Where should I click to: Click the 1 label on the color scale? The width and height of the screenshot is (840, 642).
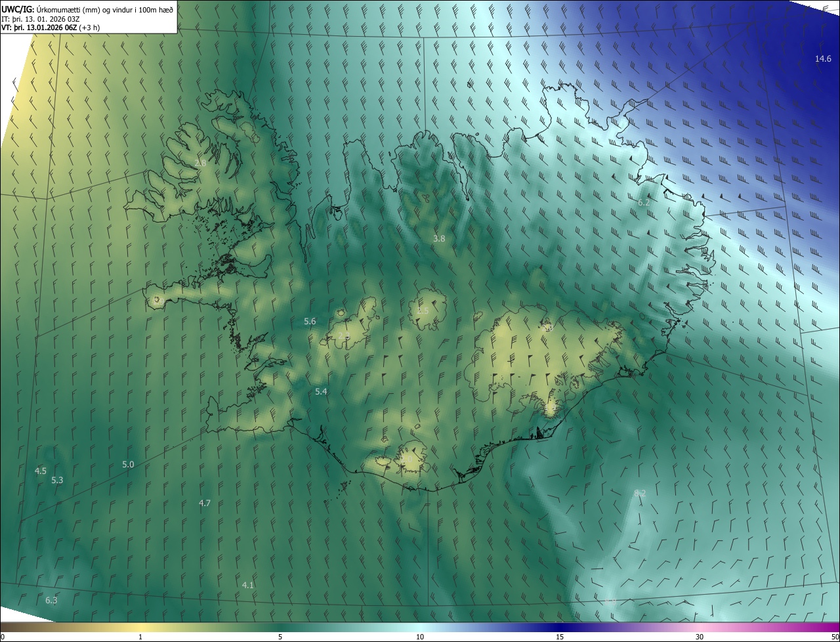click(140, 637)
